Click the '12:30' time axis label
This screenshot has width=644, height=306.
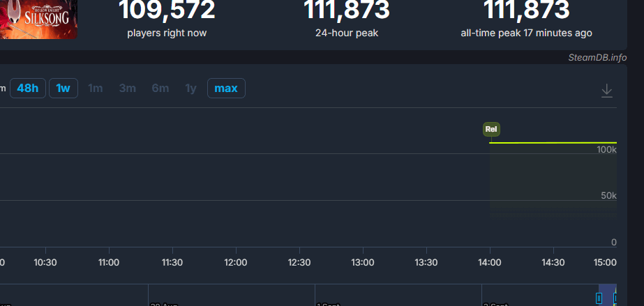[299, 263]
